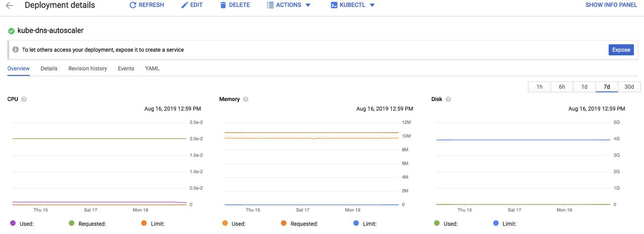Toggle green CPU Requested legend dot
Screen dimensions: 644x234
(71, 223)
